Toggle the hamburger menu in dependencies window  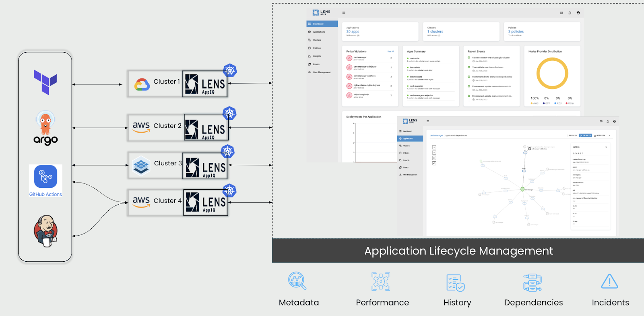[x=428, y=121]
